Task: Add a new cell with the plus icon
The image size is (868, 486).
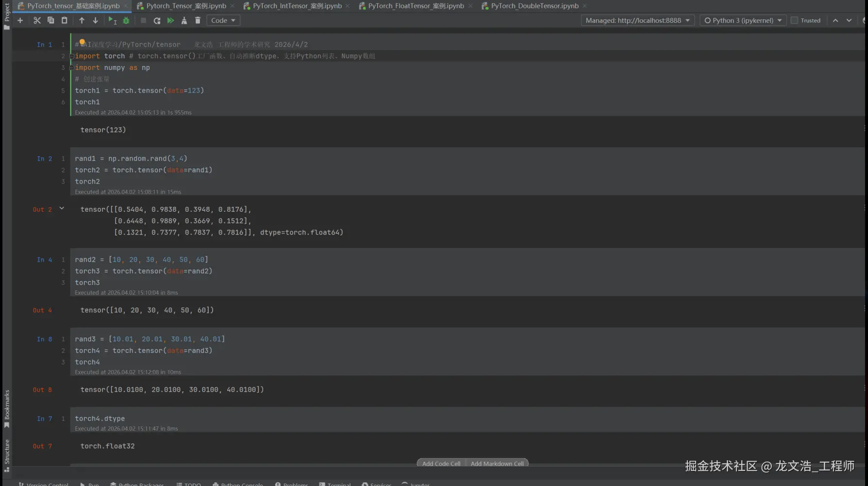Action: 20,20
